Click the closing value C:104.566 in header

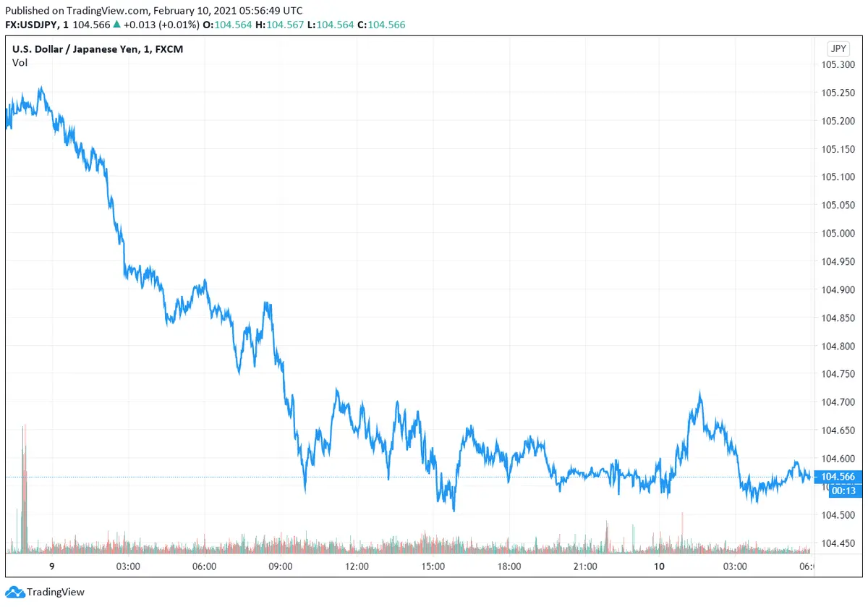[x=383, y=25]
